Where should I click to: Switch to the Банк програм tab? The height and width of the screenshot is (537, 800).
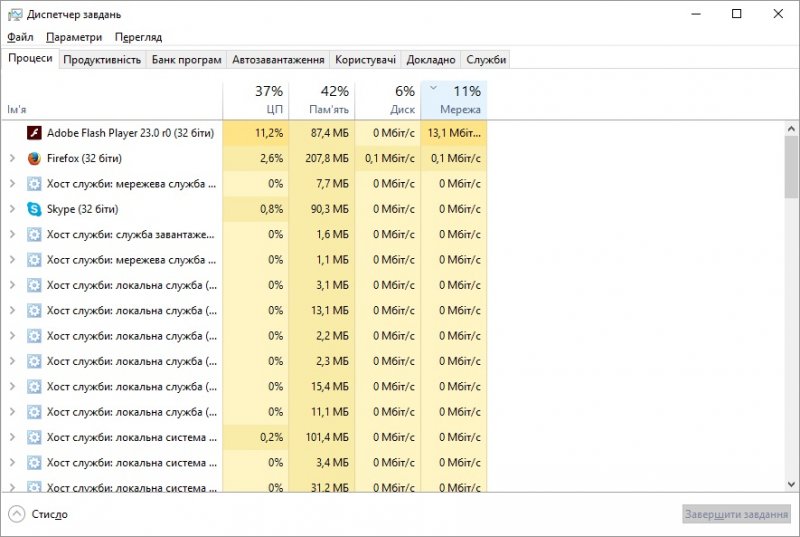pyautogui.click(x=187, y=60)
